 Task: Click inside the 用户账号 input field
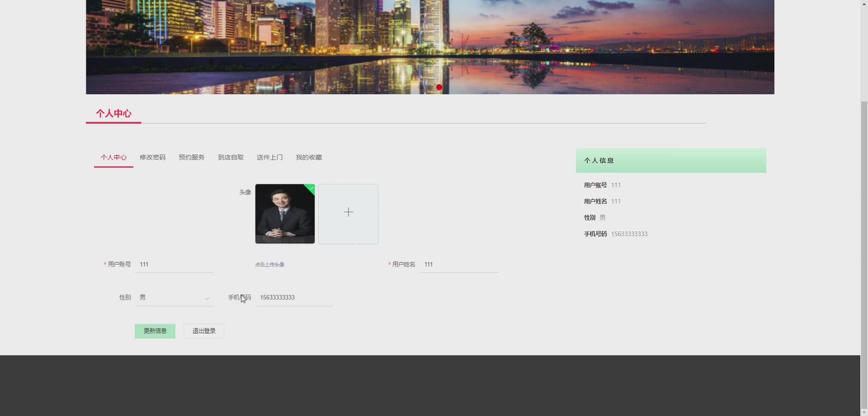click(174, 265)
